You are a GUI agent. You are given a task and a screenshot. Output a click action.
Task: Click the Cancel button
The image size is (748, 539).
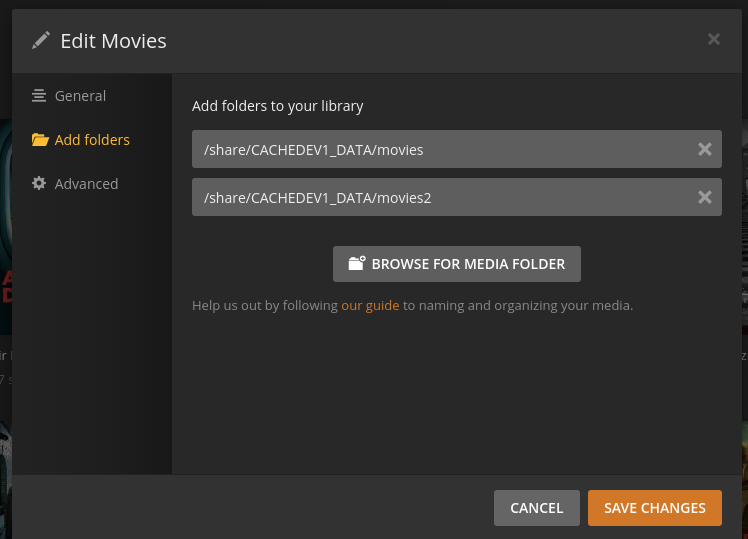(536, 508)
